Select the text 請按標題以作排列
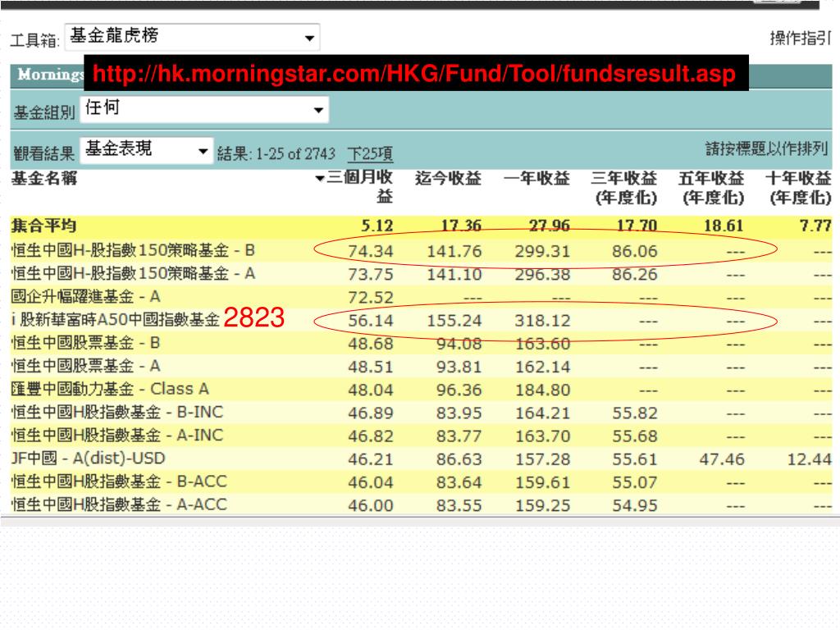The image size is (840, 630). click(x=767, y=148)
